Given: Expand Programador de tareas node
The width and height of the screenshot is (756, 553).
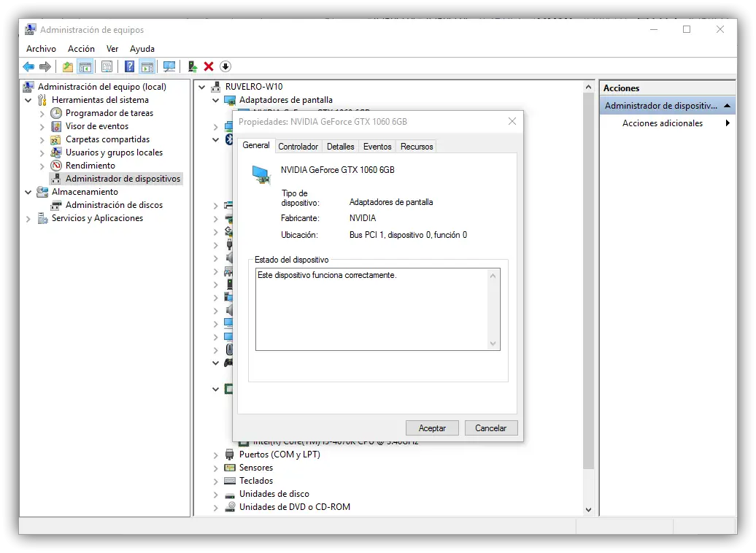Looking at the screenshot, I should coord(42,113).
